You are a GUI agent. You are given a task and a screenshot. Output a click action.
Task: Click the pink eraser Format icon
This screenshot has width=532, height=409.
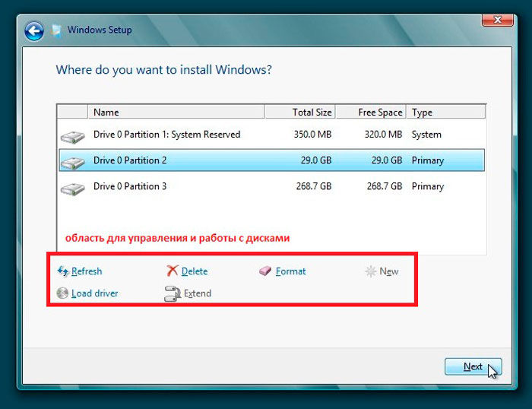265,271
